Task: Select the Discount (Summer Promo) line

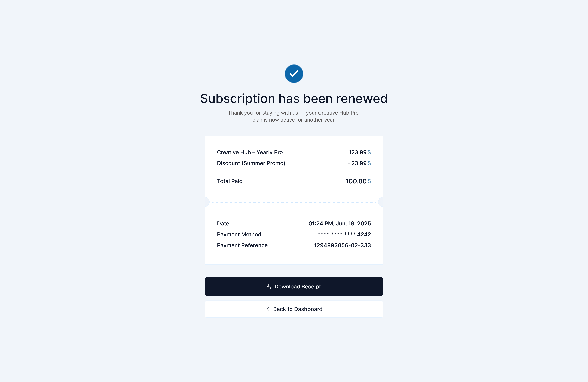Action: [251, 163]
